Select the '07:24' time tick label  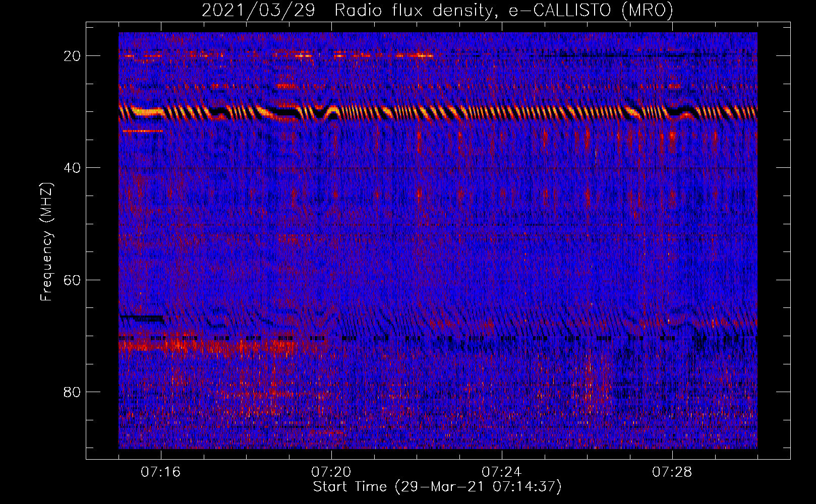[x=502, y=472]
